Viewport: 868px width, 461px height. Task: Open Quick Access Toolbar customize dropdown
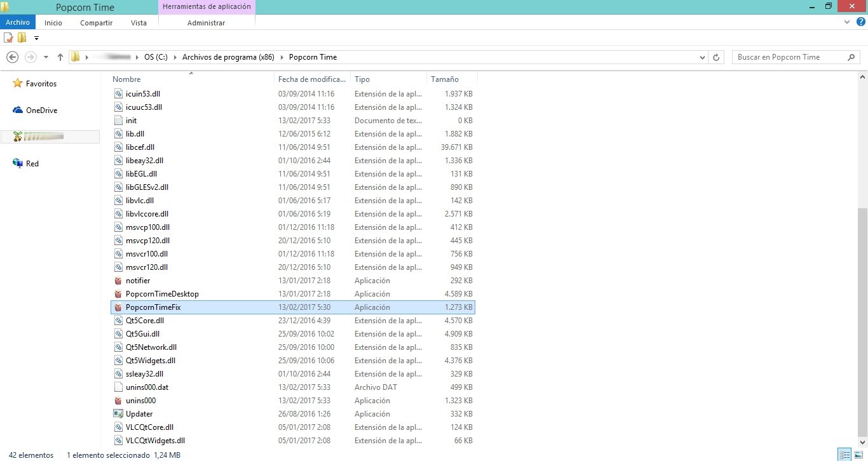36,38
